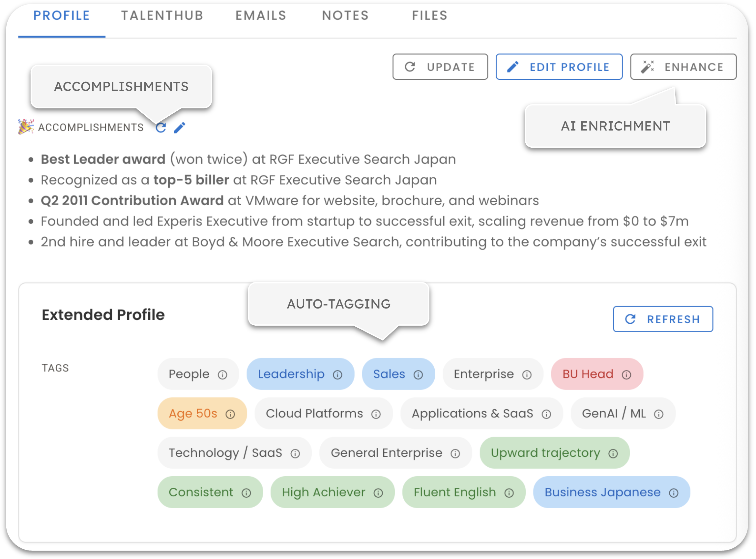Screen dimensions: 756x559
Task: Select the Sales tag chip
Action: click(x=389, y=374)
